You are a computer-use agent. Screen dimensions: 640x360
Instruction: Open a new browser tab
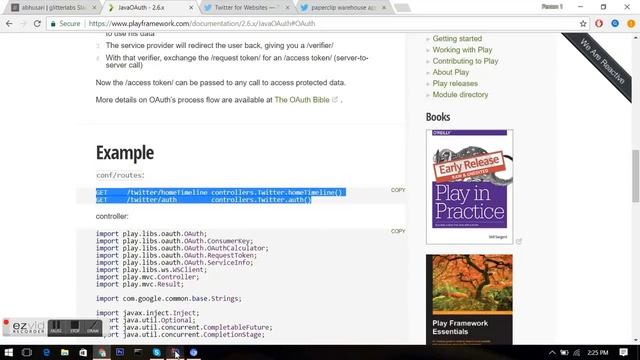click(x=402, y=8)
